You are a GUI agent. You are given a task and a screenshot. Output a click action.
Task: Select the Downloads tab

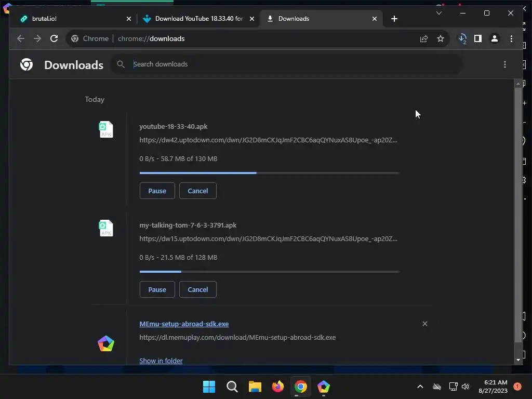[x=321, y=19]
